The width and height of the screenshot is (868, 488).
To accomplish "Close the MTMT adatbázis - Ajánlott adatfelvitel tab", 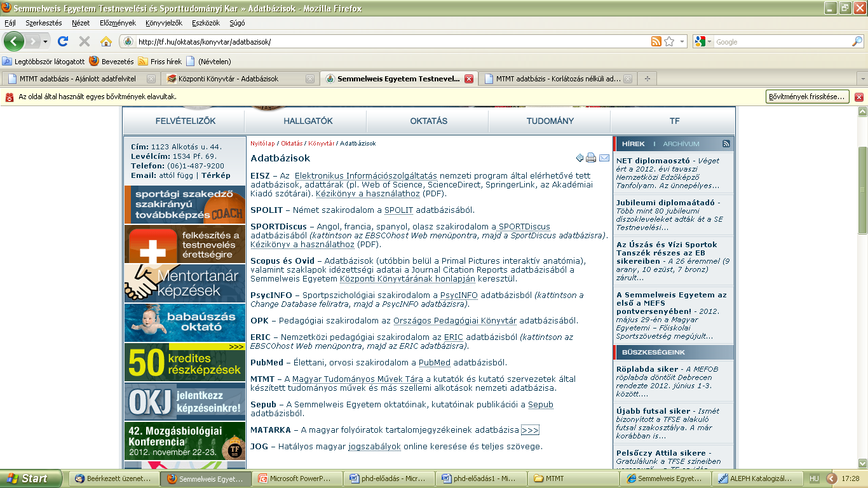I will 151,79.
